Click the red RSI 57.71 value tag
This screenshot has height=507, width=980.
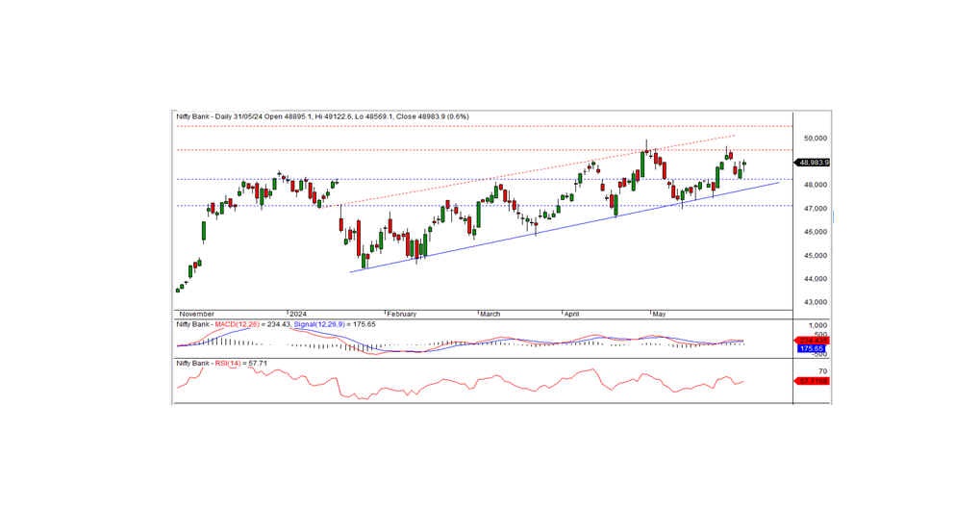click(812, 382)
